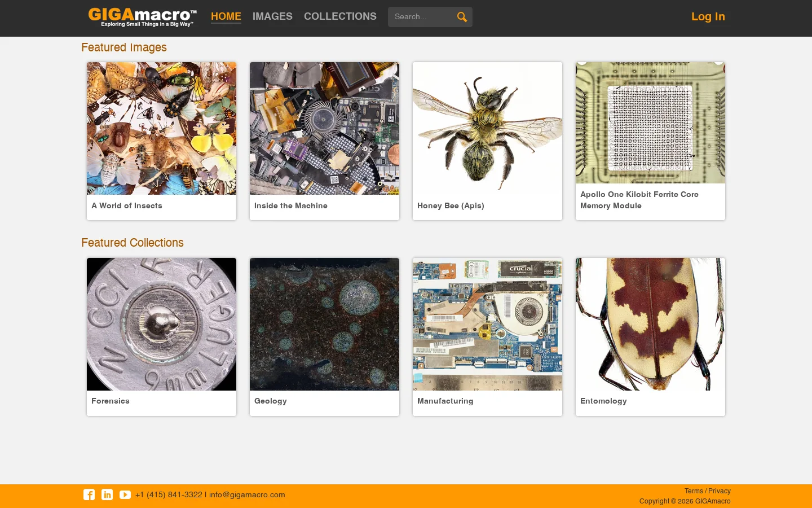Open the COLLECTIONS menu item
This screenshot has width=812, height=508.
[340, 16]
